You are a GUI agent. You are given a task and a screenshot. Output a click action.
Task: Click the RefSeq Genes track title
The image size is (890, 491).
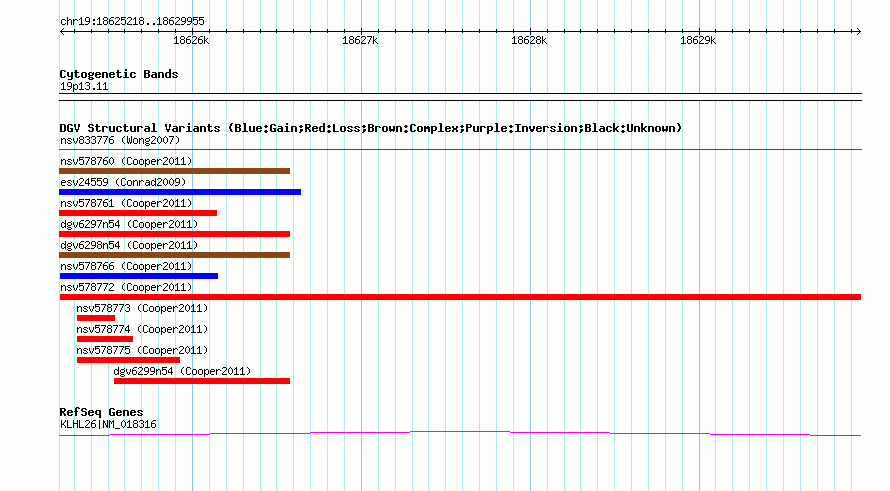coord(101,412)
